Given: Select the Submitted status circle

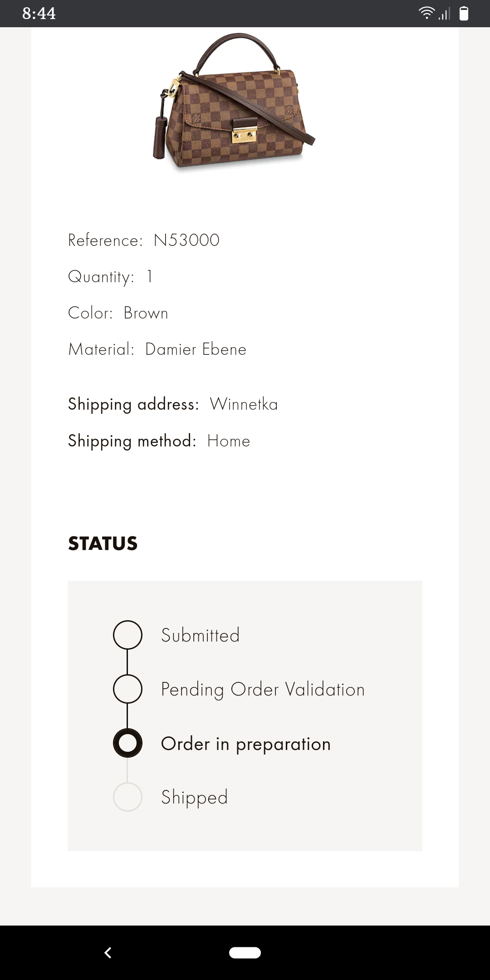Looking at the screenshot, I should pos(127,635).
